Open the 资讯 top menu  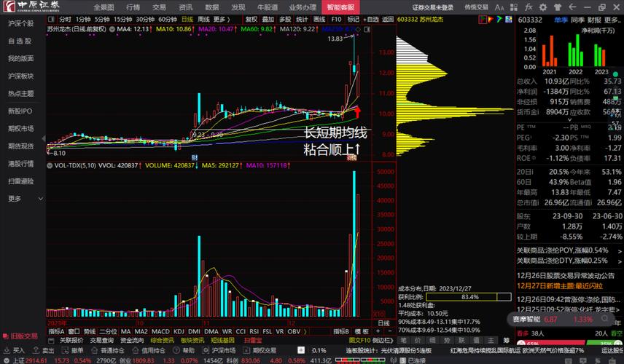pos(185,7)
